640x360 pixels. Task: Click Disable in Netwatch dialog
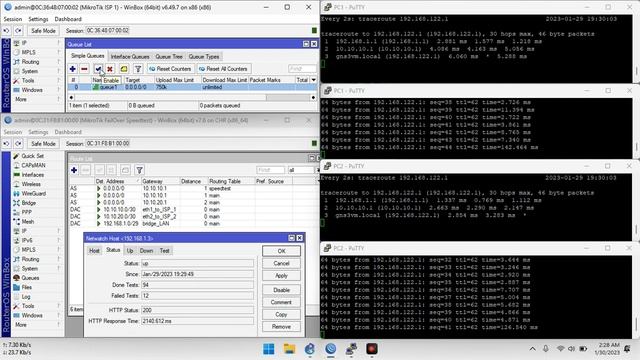tap(281, 290)
